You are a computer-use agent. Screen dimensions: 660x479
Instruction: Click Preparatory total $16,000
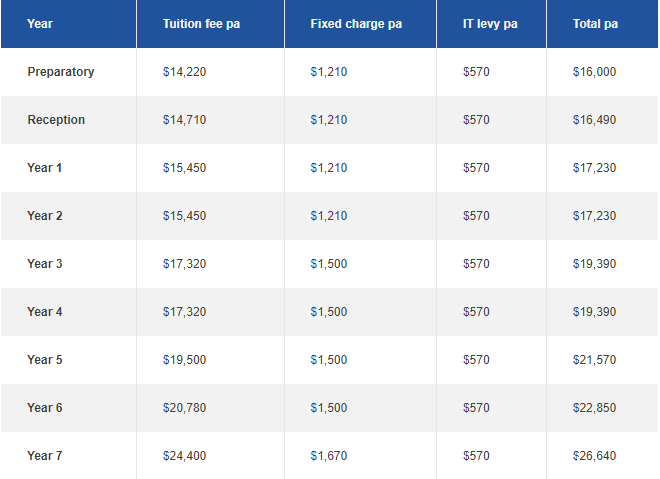pyautogui.click(x=594, y=72)
